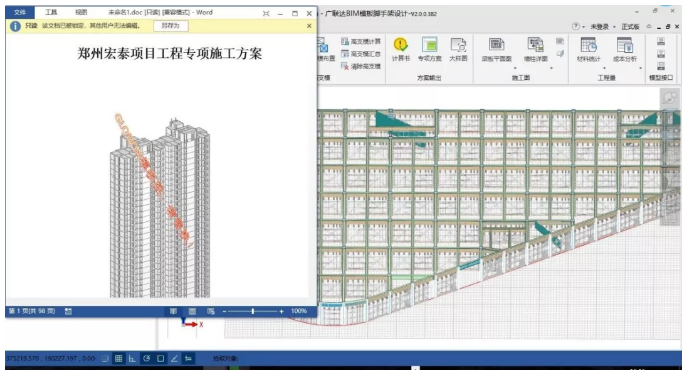Collapse the BIM ribbon arrow icon

pos(649,26)
